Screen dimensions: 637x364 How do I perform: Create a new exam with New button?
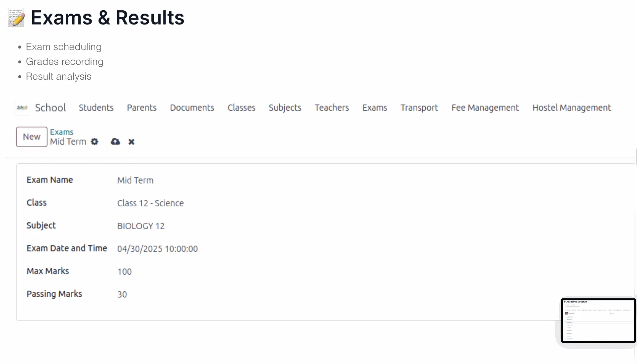[32, 137]
